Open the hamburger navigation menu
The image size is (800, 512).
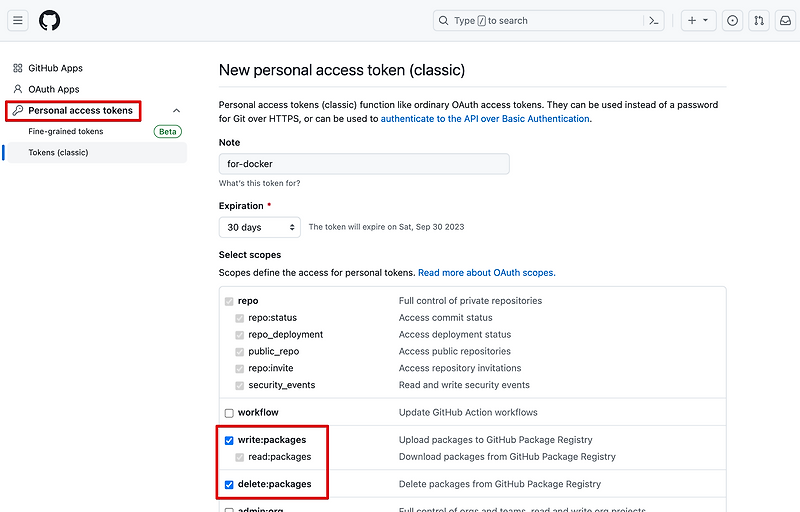pyautogui.click(x=18, y=20)
